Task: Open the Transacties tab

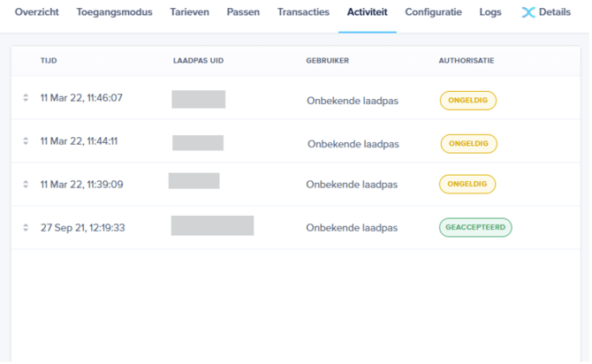Action: click(303, 13)
